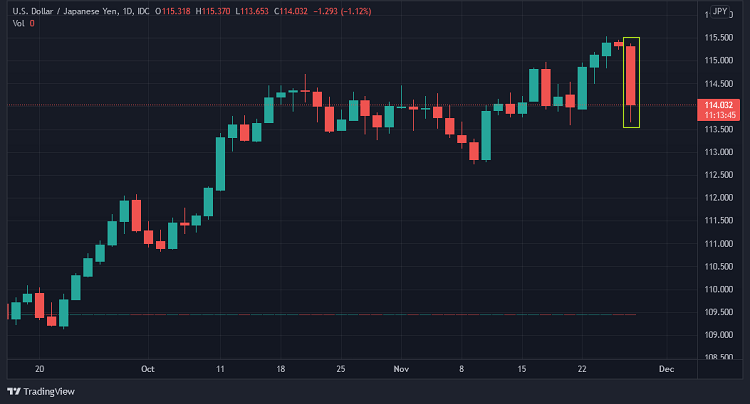This screenshot has width=750, height=404.
Task: Click the Nov label on time axis
Action: click(x=400, y=368)
